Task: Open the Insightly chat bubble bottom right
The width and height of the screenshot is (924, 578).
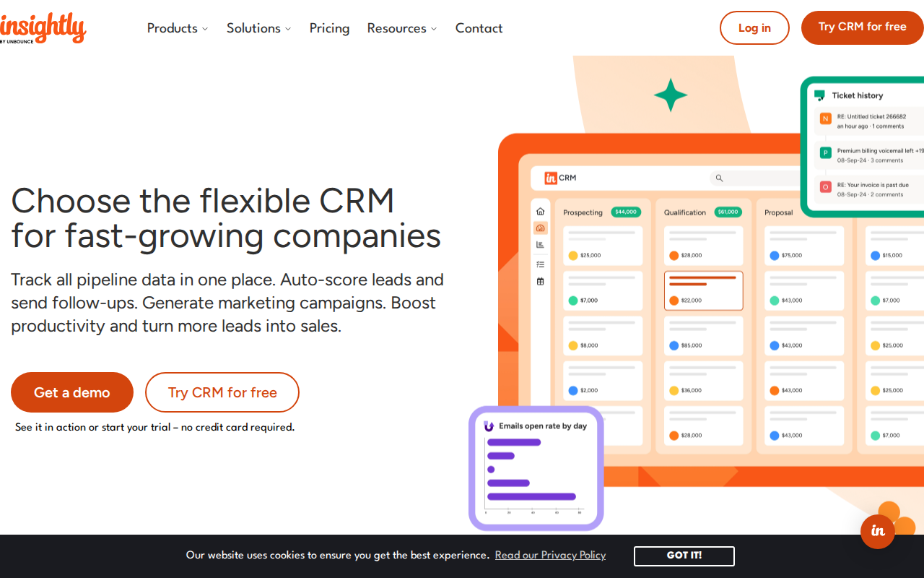Action: pos(878,532)
